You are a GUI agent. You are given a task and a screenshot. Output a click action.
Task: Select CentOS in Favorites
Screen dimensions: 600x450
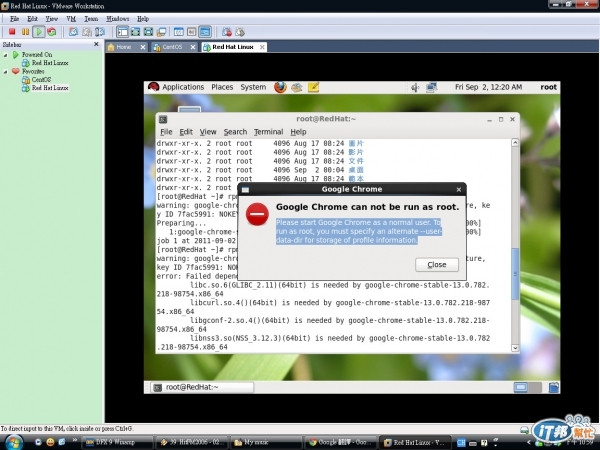pos(41,80)
